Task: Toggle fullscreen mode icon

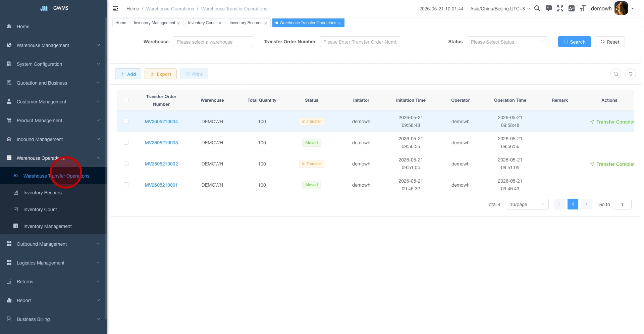Action: [560, 8]
